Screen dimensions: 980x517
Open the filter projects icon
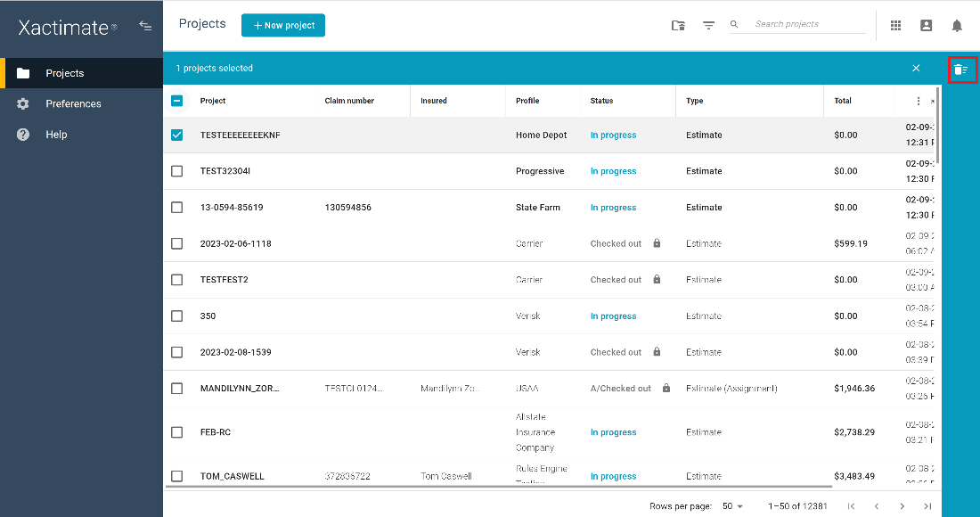coord(708,25)
